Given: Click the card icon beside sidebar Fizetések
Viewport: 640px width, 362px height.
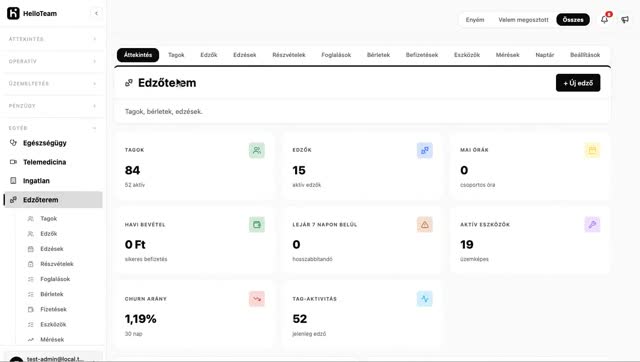Looking at the screenshot, I should coord(31,309).
